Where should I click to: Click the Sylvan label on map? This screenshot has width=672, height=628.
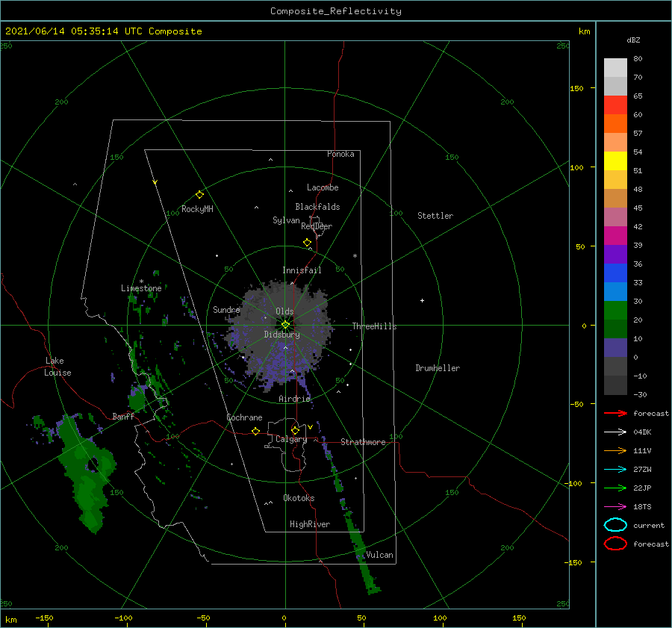pos(286,220)
